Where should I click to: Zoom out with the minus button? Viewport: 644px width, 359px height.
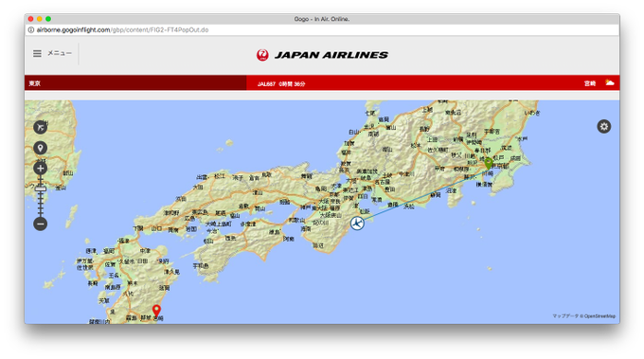coord(40,224)
